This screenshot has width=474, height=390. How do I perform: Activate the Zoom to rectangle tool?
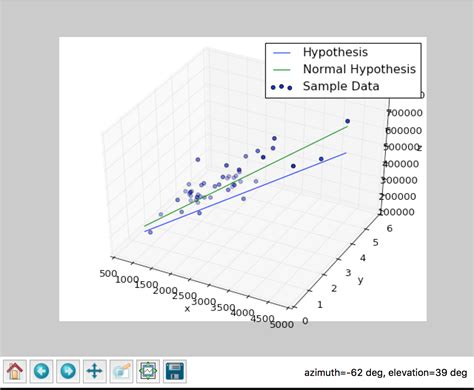(x=121, y=371)
